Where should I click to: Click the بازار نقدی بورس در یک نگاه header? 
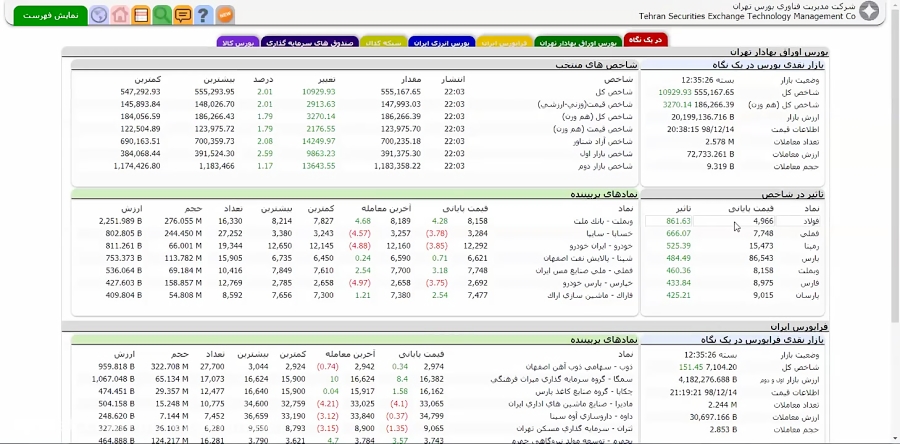[768, 65]
